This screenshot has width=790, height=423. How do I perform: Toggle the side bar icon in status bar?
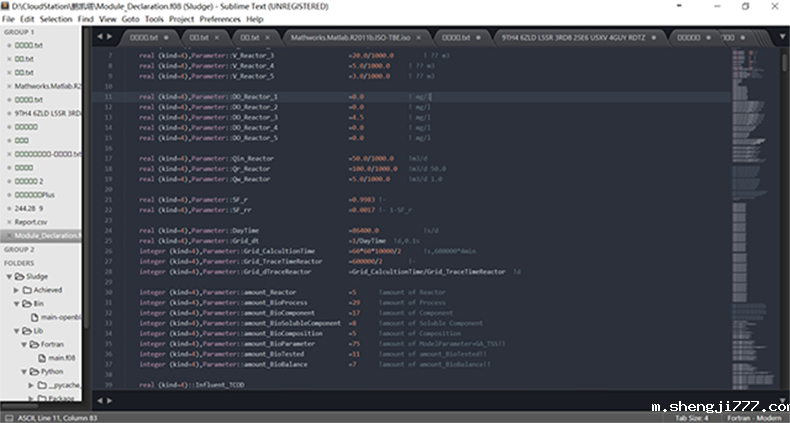click(8, 417)
